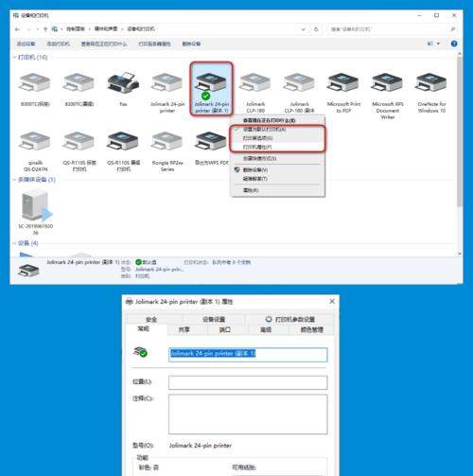This screenshot has width=473, height=476.
Task: Collapse the 打印机 (16) group
Action: pos(14,58)
